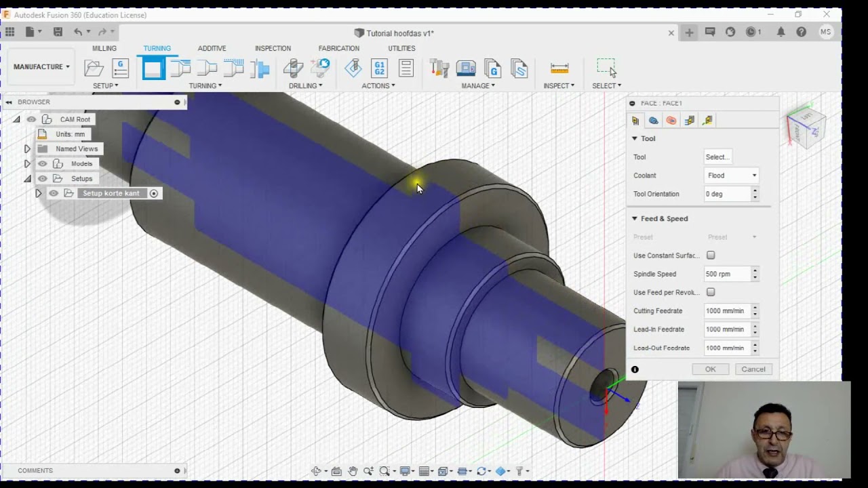The width and height of the screenshot is (868, 488).
Task: Click the NC Program icon in Setup group
Action: [x=120, y=68]
